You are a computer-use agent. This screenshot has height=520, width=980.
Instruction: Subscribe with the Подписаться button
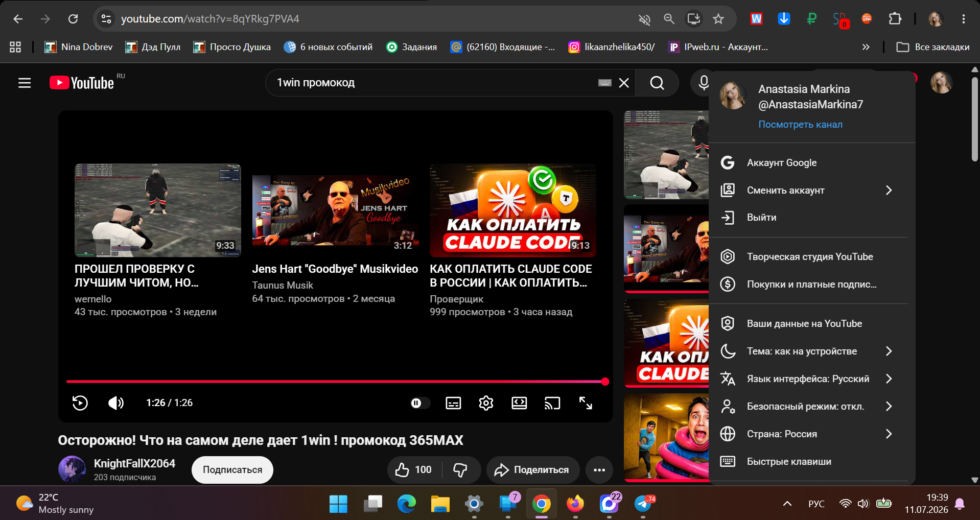232,470
